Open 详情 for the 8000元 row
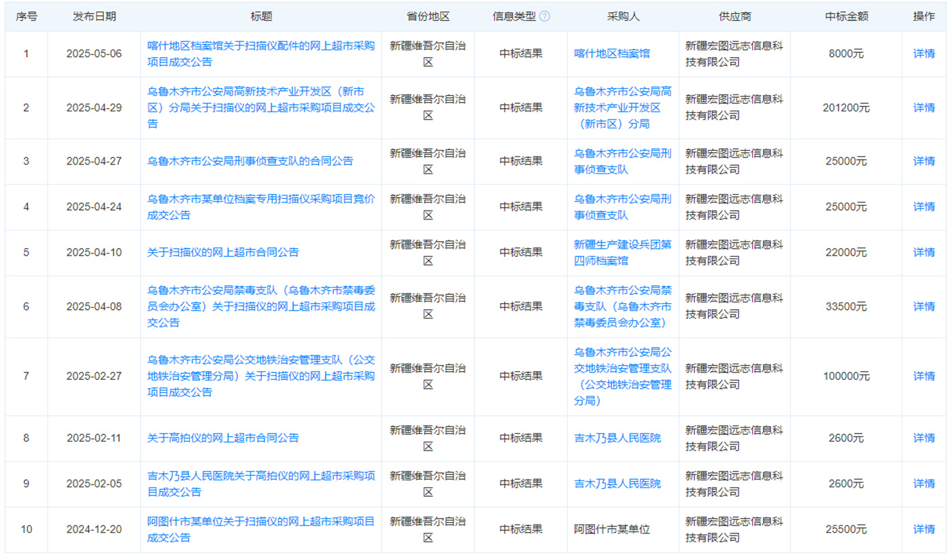This screenshot has height=560, width=952. [924, 54]
